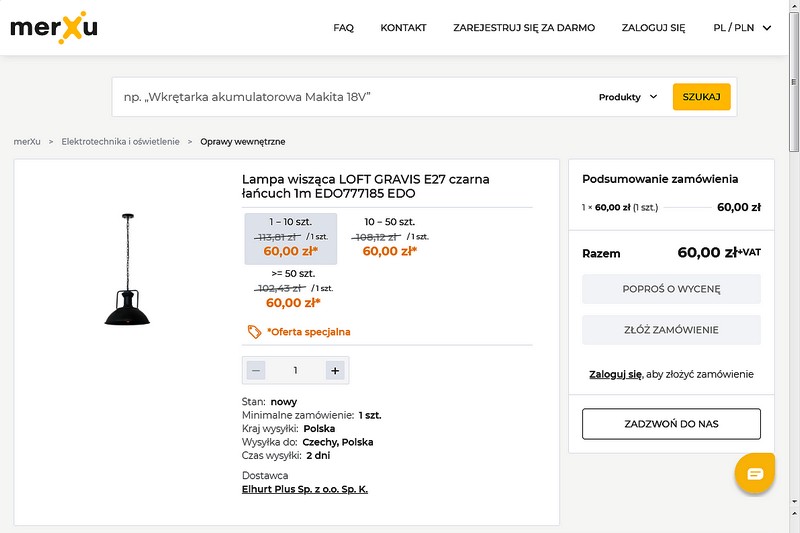Click the yellow SZUKAJ button
The height and width of the screenshot is (533, 800).
[x=702, y=97]
